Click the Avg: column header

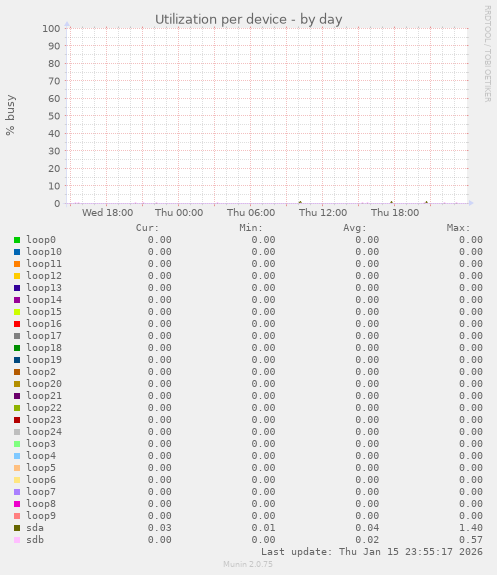[x=355, y=228]
